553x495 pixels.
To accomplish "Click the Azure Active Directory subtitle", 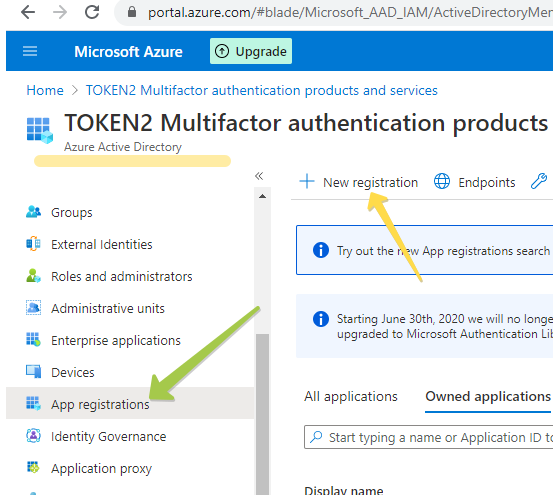I will (123, 147).
